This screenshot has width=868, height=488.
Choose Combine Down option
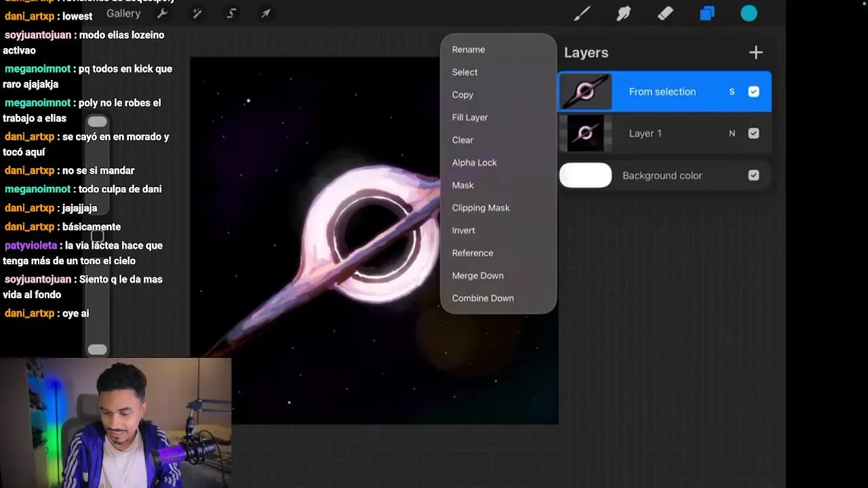pyautogui.click(x=483, y=298)
